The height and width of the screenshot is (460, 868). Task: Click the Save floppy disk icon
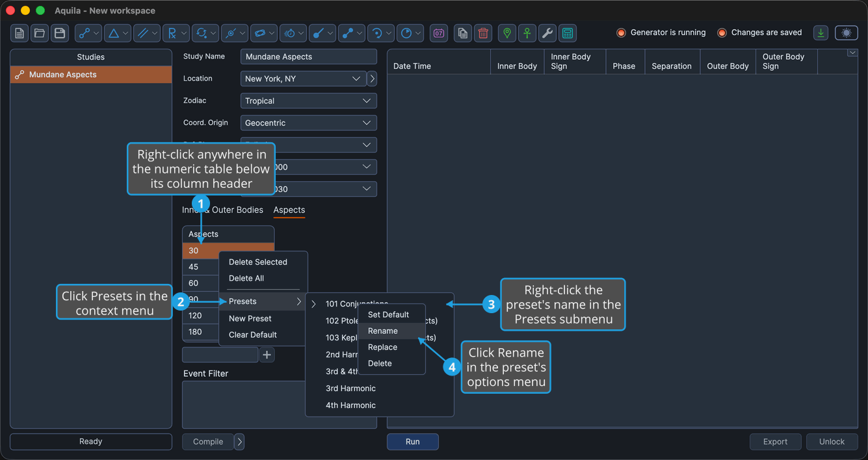(x=60, y=33)
